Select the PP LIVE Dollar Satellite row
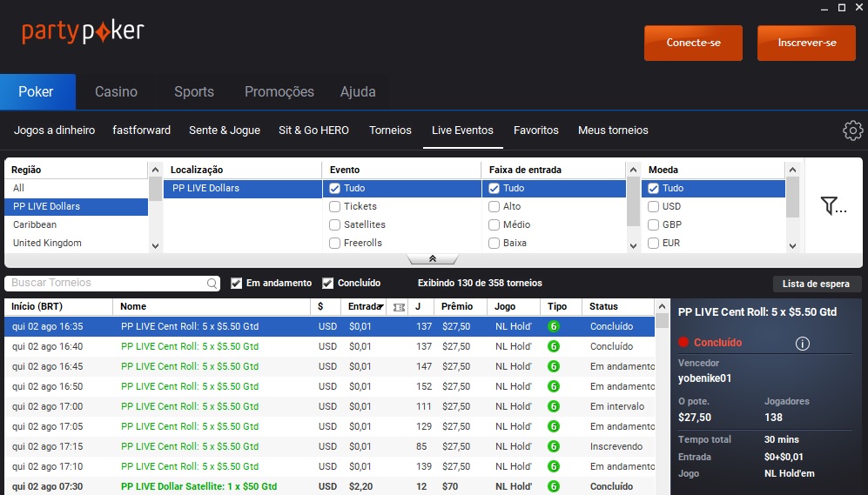This screenshot has width=868, height=495. click(329, 486)
